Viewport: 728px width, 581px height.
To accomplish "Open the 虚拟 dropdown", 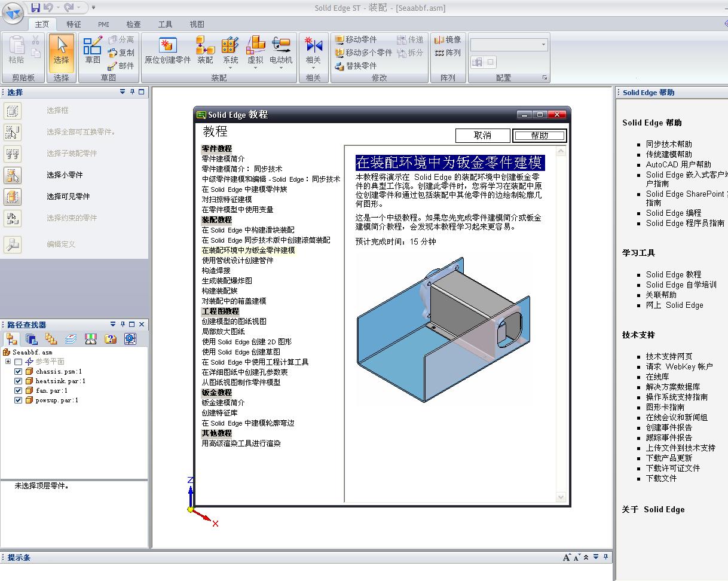I will (255, 68).
